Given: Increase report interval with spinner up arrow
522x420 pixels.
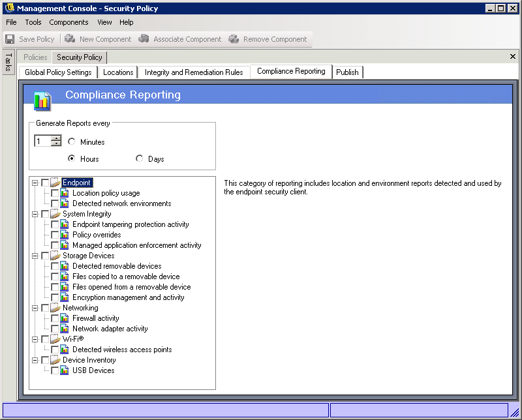Looking at the screenshot, I should [x=56, y=138].
